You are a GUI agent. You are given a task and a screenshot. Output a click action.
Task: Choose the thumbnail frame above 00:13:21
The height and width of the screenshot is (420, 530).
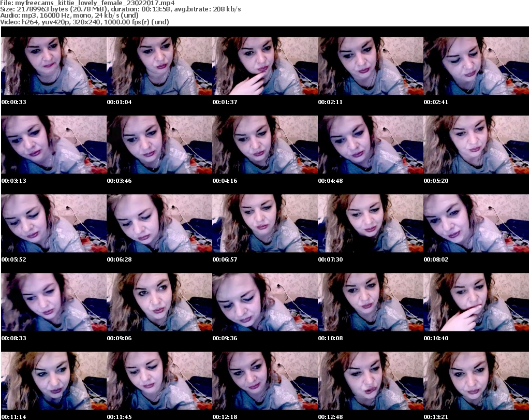coord(476,381)
